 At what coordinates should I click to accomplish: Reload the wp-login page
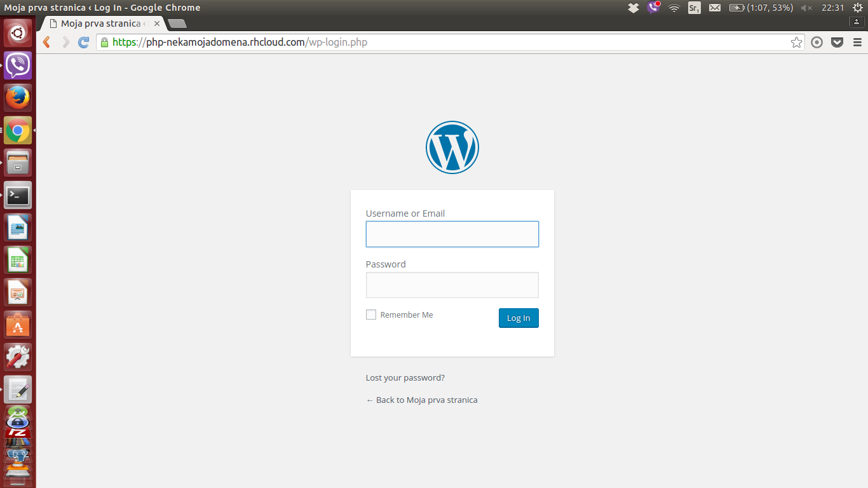click(84, 43)
